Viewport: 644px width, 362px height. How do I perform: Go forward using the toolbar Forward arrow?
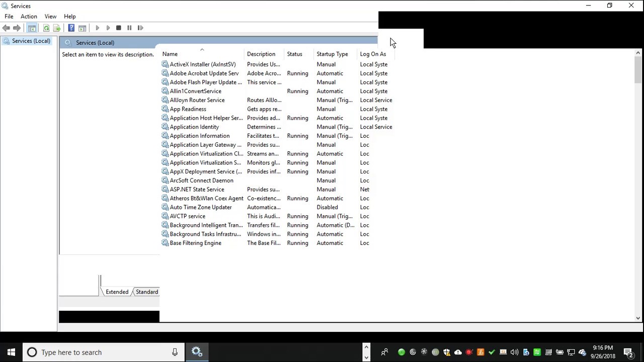17,28
